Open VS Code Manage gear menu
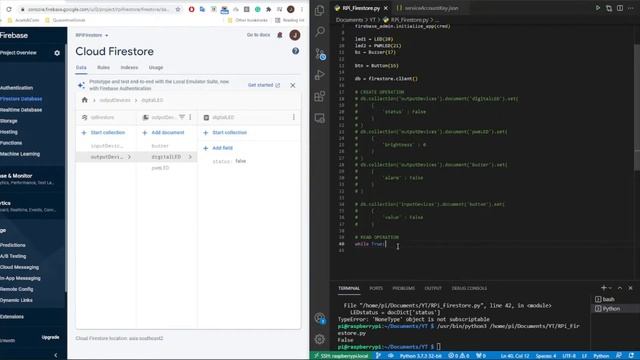 [320, 339]
